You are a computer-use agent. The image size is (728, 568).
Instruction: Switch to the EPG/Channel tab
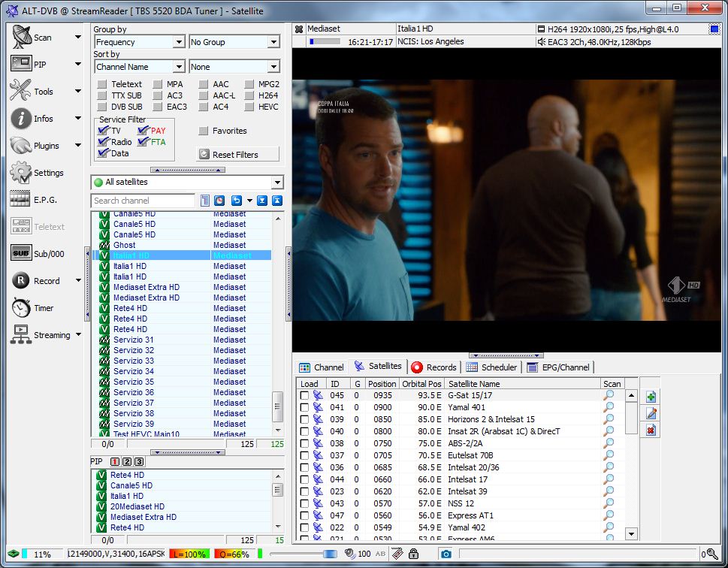click(558, 367)
